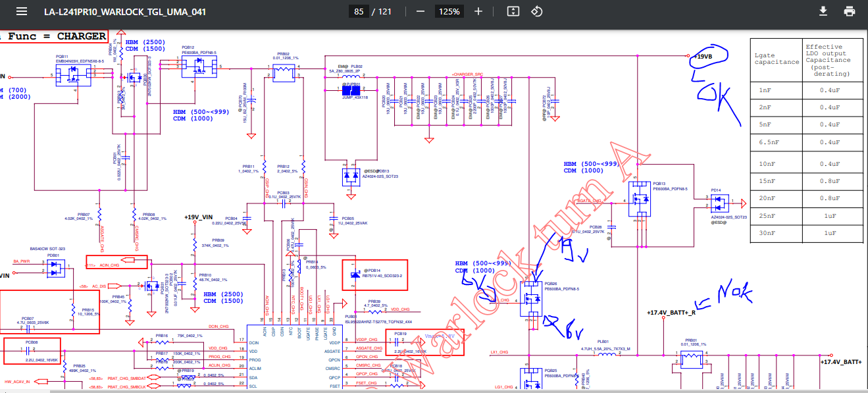Download the PDF file
Image resolution: width=868 pixels, height=393 pixels.
pos(823,12)
